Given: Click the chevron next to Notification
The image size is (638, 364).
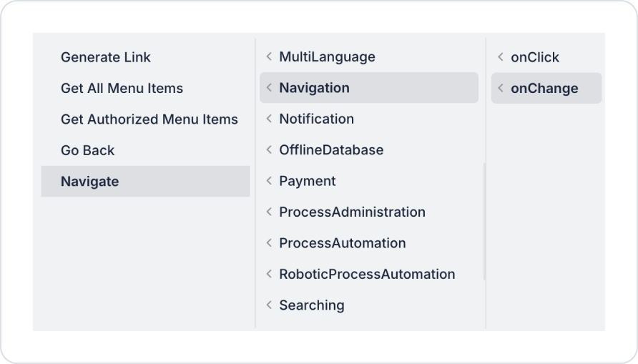Looking at the screenshot, I should pos(269,119).
